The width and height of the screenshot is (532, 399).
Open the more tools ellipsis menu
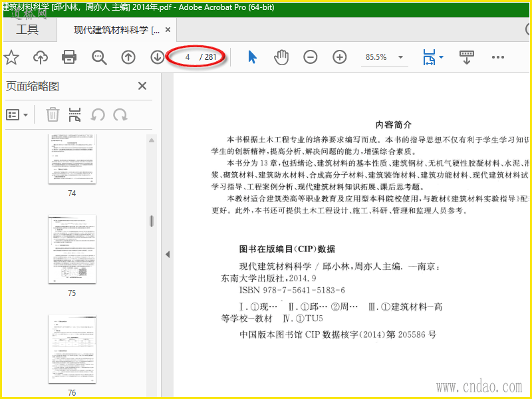point(497,57)
